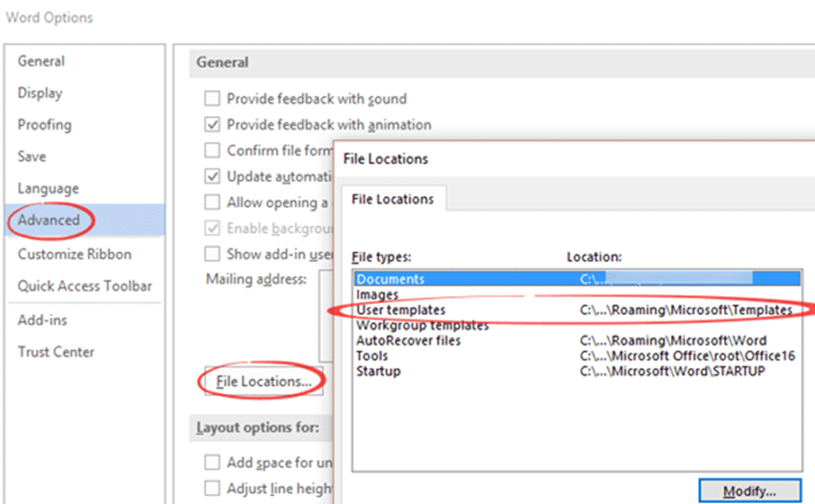Open the Advanced options category
The image size is (815, 504).
tap(49, 220)
